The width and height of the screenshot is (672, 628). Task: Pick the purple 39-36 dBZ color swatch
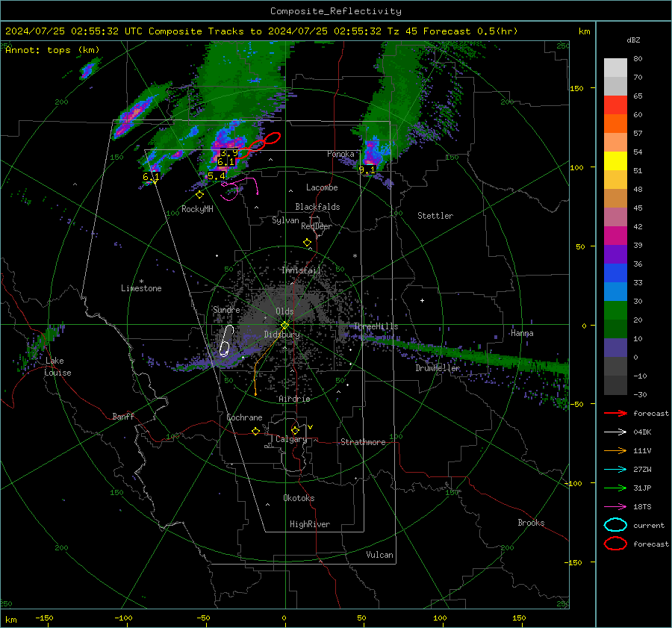[x=615, y=255]
